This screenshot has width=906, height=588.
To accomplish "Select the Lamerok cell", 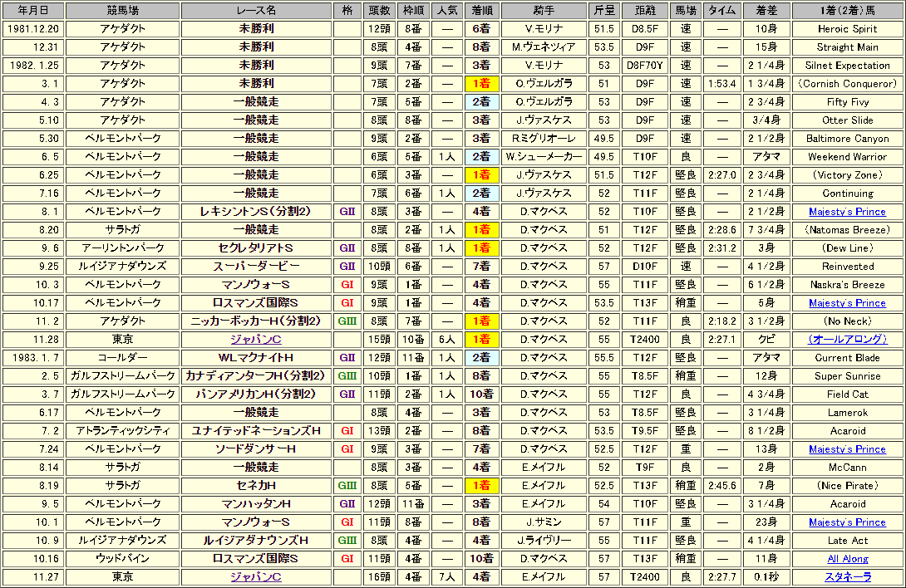I will tap(848, 413).
